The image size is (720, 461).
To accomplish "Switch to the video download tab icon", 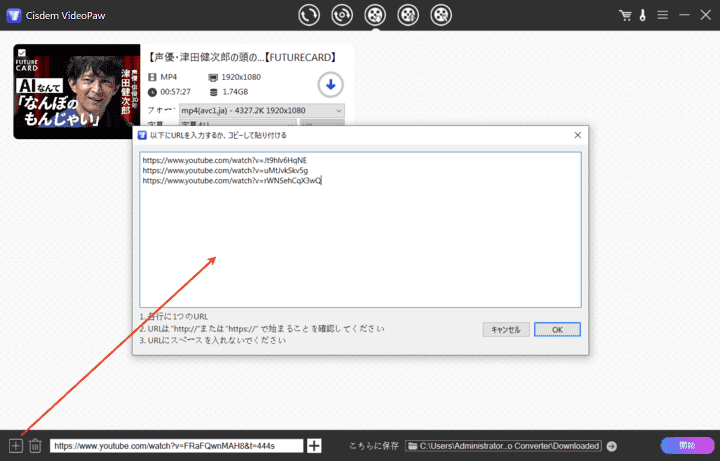I will (x=375, y=15).
